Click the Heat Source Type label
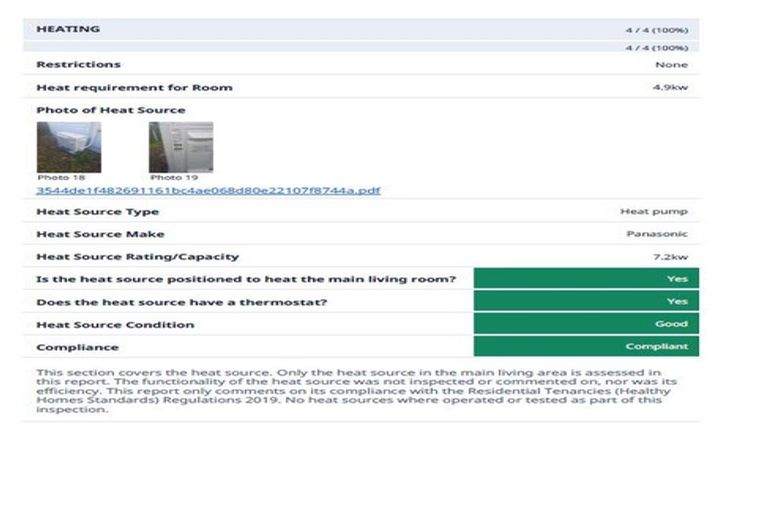The width and height of the screenshot is (768, 512). [97, 212]
